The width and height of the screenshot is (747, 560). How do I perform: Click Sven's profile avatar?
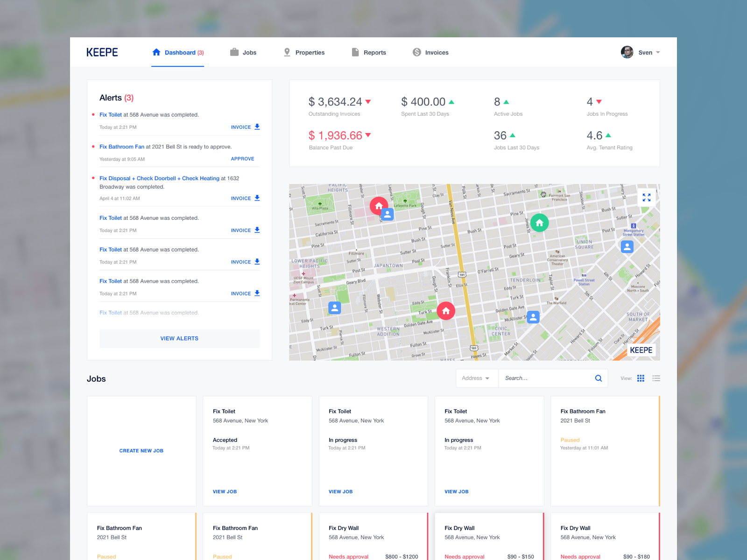[627, 52]
